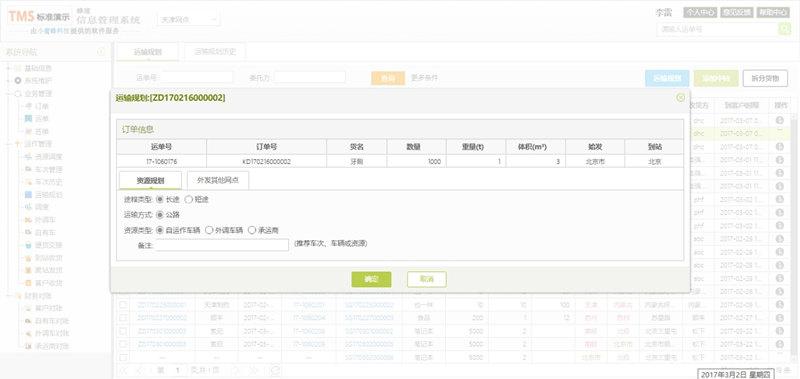
Task: Click the green search icon beside 请输入运单号
Action: [784, 29]
